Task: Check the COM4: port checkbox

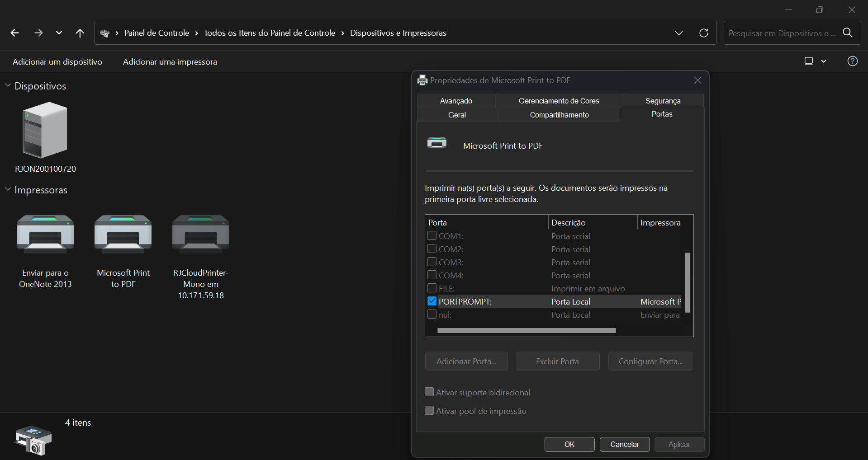Action: (432, 275)
